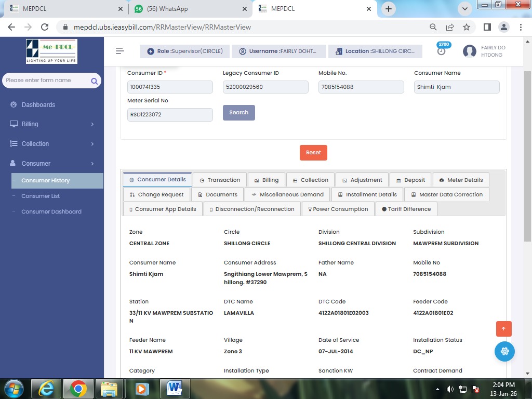Open tab search dropdown arrow in Chrome
The height and width of the screenshot is (399, 532).
pos(465,9)
